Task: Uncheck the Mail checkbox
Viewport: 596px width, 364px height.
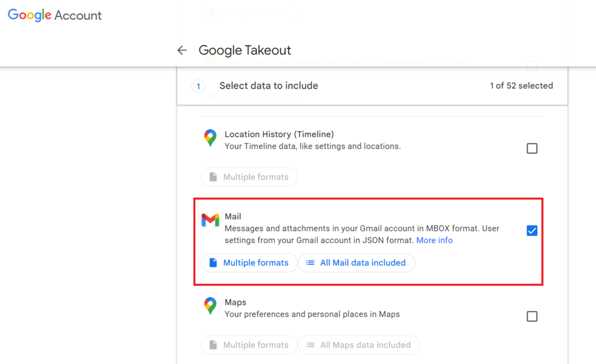Action: click(532, 230)
